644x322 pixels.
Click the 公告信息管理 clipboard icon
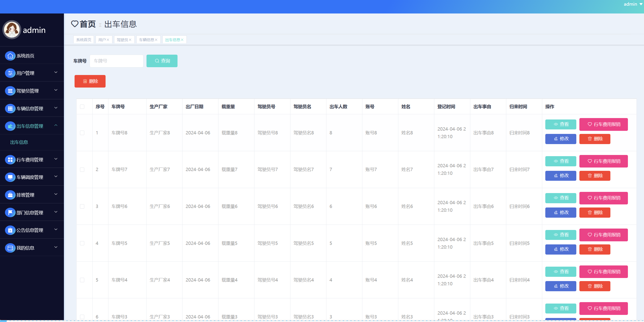pyautogui.click(x=10, y=230)
